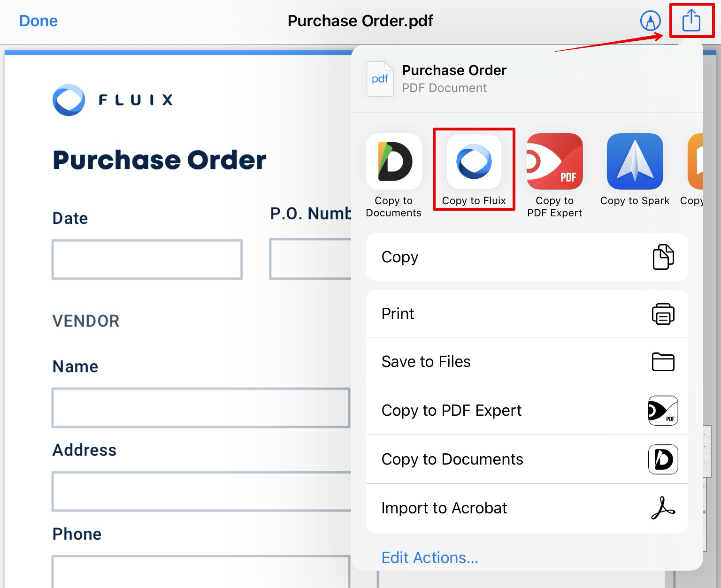Click the Fluix logo on the document
721x588 pixels.
[x=113, y=100]
